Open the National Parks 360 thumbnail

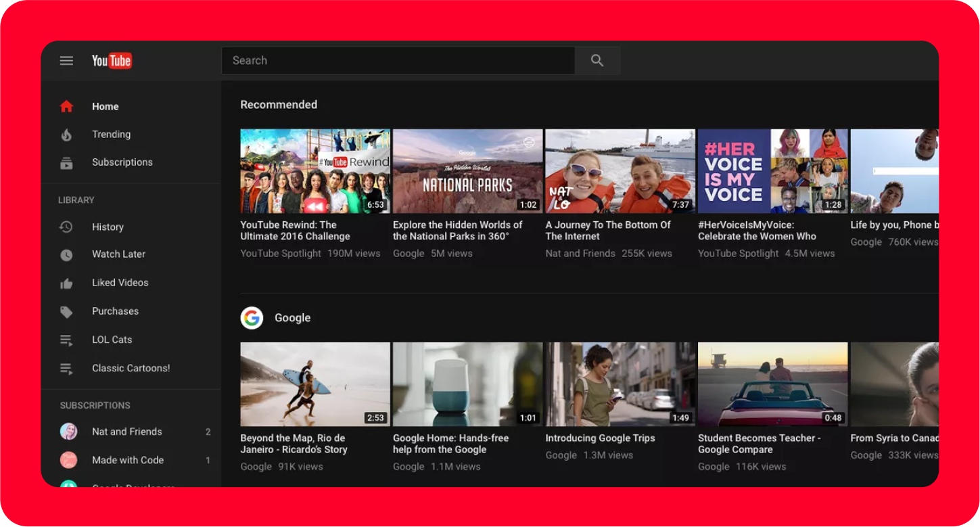click(468, 171)
